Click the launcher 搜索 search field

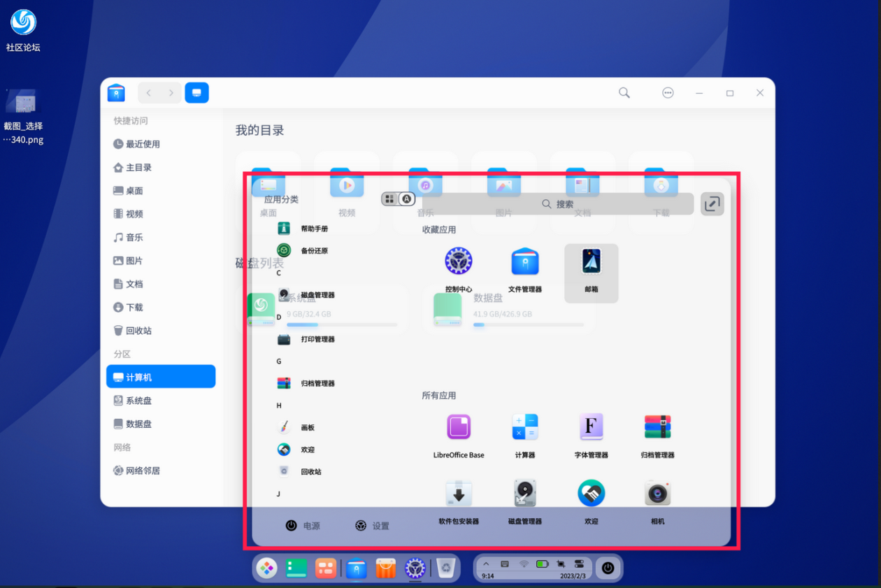coord(558,203)
